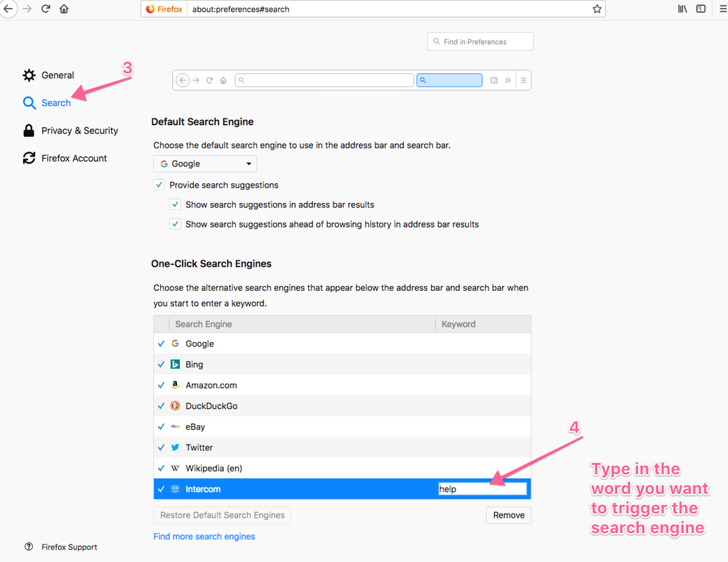Screen dimensions: 728x562
Task: Click the DuckDuckGo icon in engine list
Action: pos(175,405)
